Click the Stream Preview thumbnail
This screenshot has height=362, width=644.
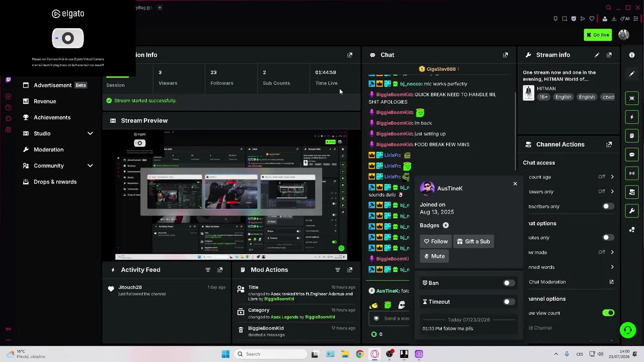tap(231, 195)
